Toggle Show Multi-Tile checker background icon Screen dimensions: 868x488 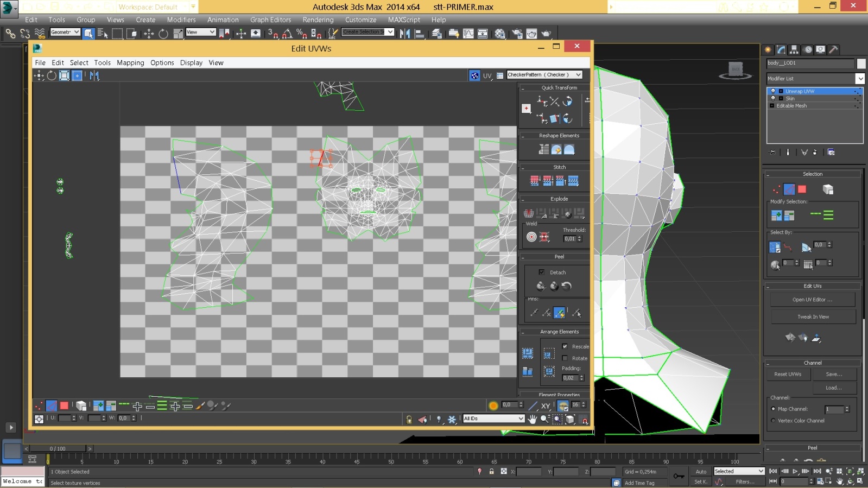click(474, 75)
